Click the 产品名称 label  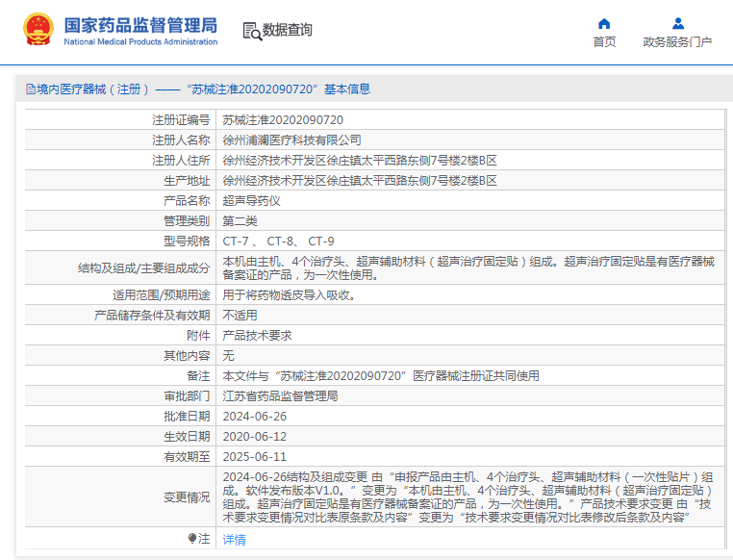pyautogui.click(x=187, y=200)
